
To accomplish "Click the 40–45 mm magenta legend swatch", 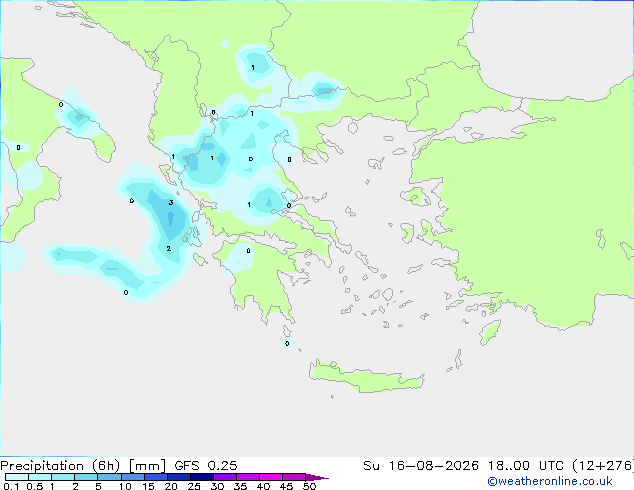I will point(271,477).
